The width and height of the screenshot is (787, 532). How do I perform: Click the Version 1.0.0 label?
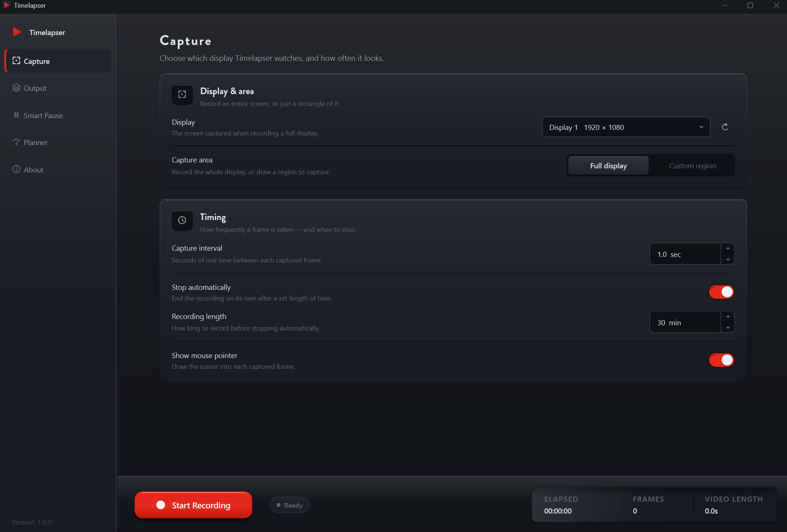click(x=32, y=522)
